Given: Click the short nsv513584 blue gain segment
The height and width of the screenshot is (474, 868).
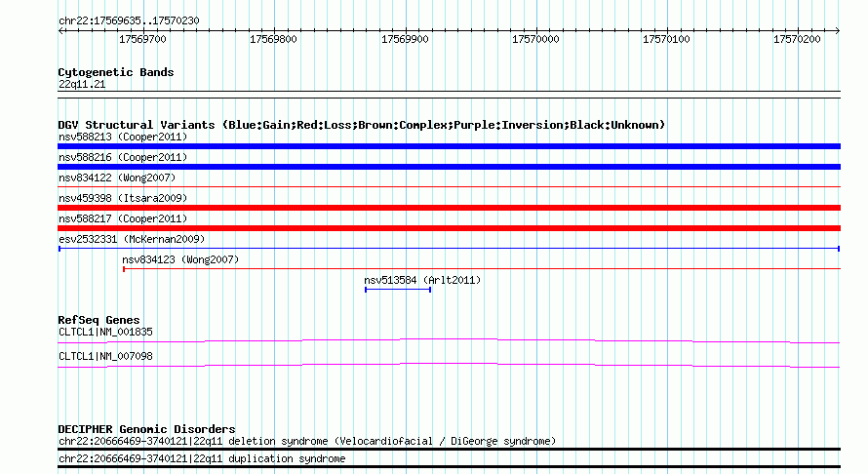Looking at the screenshot, I should [398, 290].
